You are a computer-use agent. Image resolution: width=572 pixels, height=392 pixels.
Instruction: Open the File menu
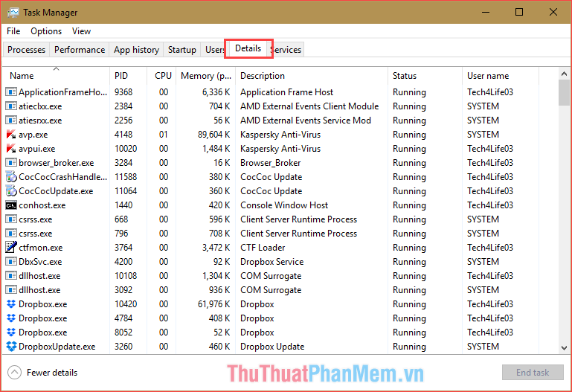[x=13, y=31]
